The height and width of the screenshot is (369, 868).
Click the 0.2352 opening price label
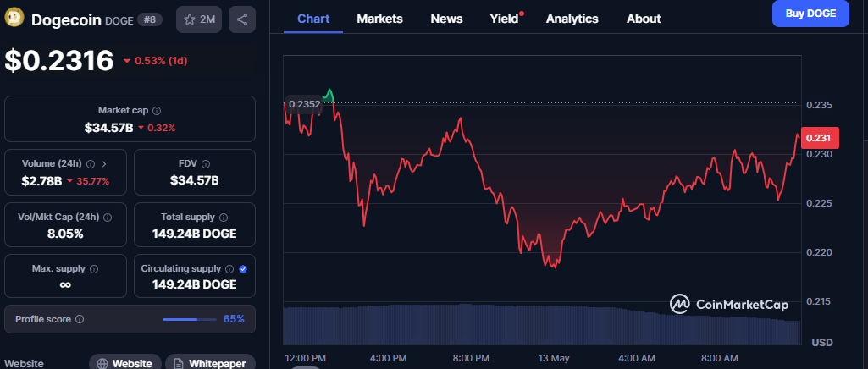point(303,105)
